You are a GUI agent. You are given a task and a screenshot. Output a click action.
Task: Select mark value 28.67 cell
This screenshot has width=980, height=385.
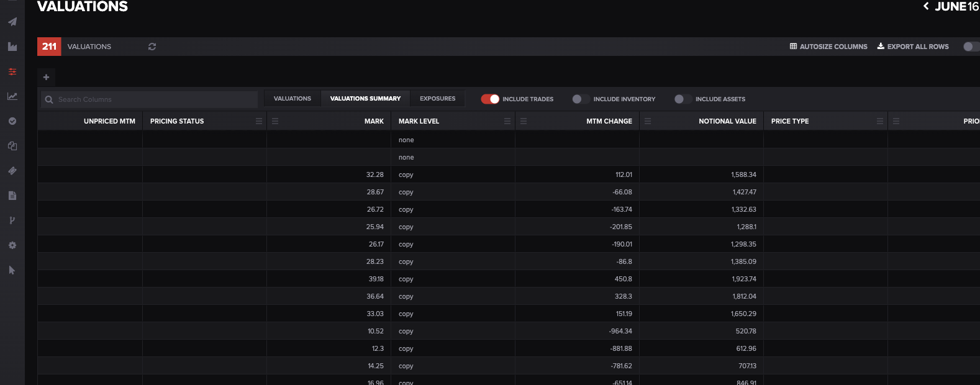pyautogui.click(x=329, y=192)
